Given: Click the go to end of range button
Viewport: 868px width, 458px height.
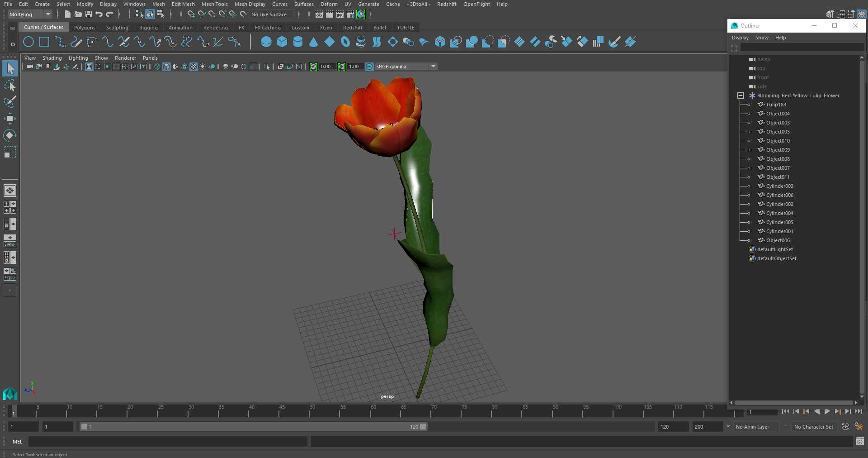Looking at the screenshot, I should click(858, 411).
